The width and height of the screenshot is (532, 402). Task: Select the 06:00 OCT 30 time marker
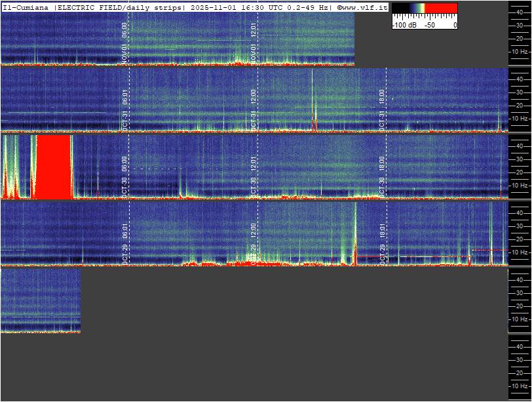(124, 163)
